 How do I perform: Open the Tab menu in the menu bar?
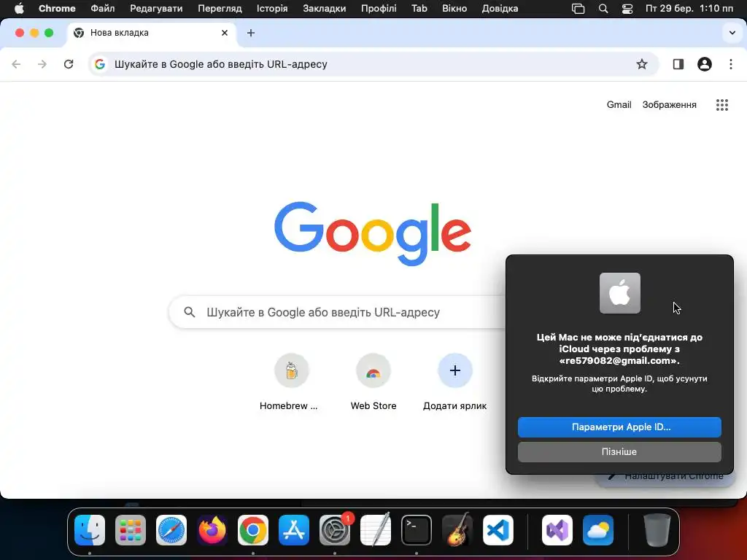tap(419, 9)
